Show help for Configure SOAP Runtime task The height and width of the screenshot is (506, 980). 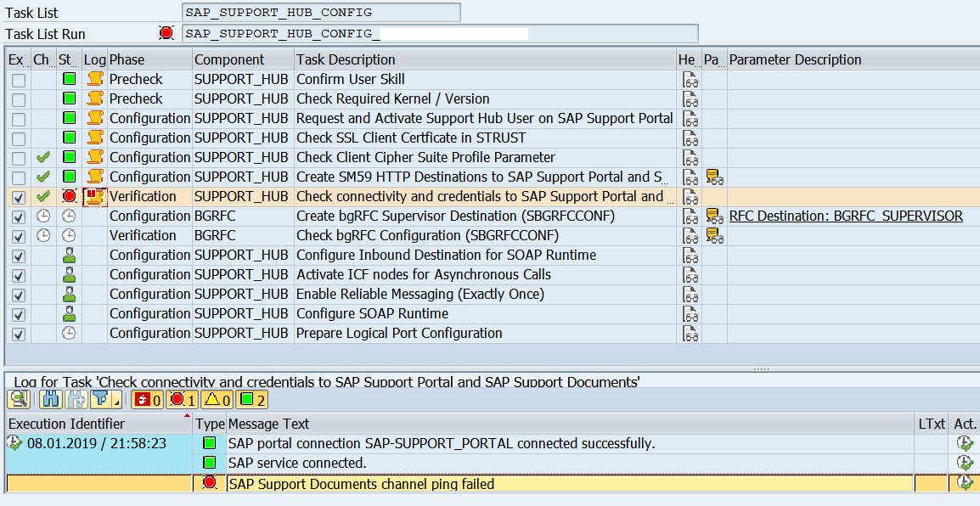[x=690, y=313]
